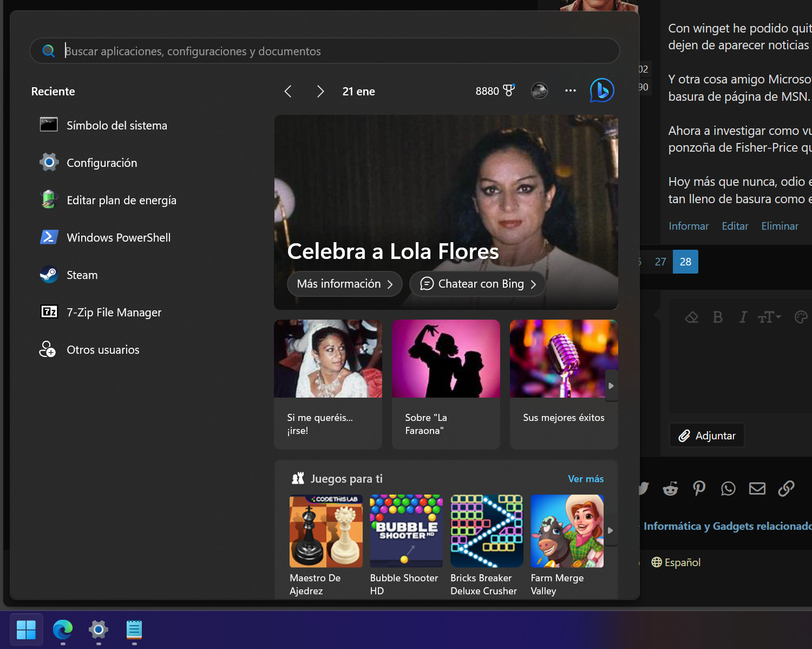Image resolution: width=812 pixels, height=649 pixels.
Task: Click the user profile avatar
Action: [x=540, y=90]
